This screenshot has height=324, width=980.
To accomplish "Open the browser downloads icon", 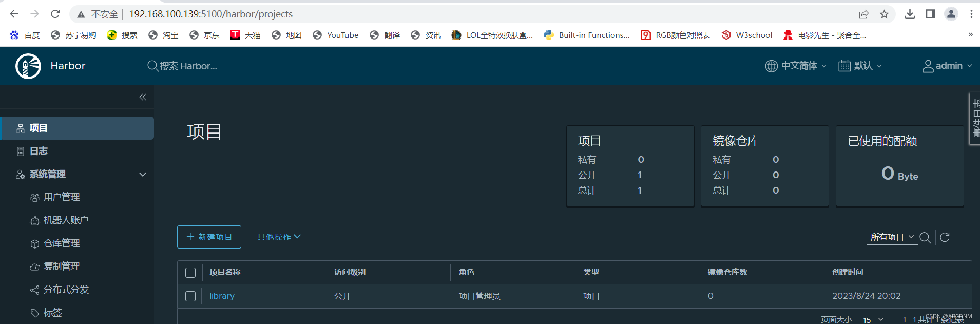I will pos(910,14).
